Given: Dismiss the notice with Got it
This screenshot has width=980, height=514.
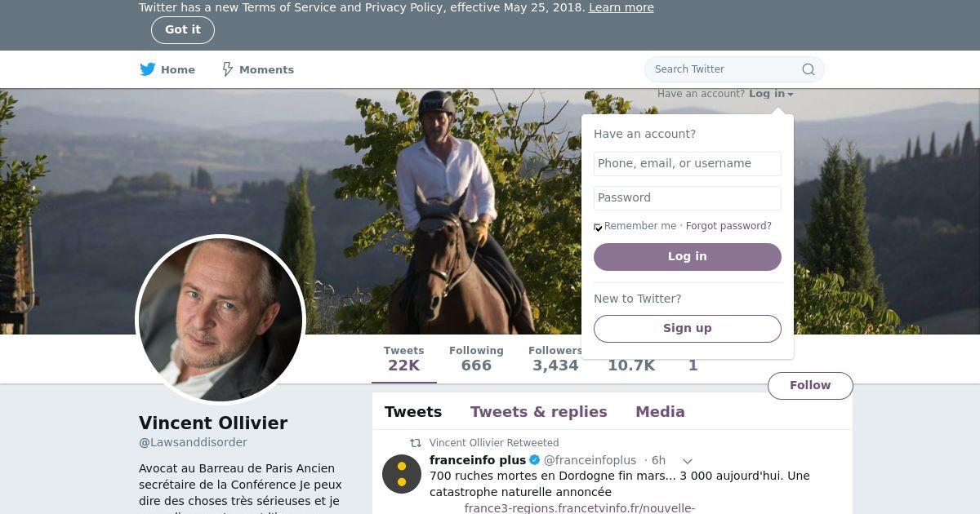Looking at the screenshot, I should coord(183,30).
